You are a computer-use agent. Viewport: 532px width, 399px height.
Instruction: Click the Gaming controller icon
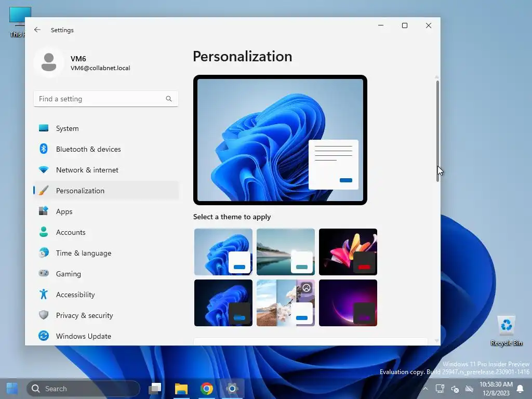[x=44, y=273]
